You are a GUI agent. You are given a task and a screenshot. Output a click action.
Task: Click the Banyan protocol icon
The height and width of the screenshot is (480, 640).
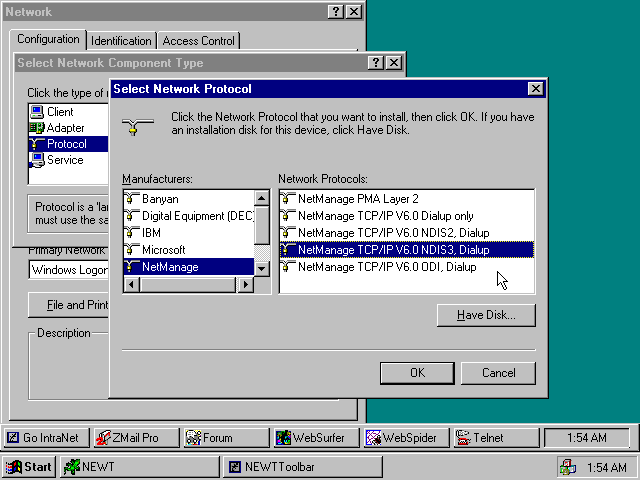pyautogui.click(x=131, y=198)
